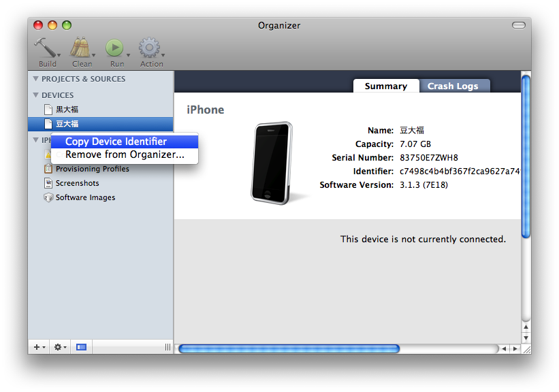Click the Clean broom icon

click(x=81, y=48)
